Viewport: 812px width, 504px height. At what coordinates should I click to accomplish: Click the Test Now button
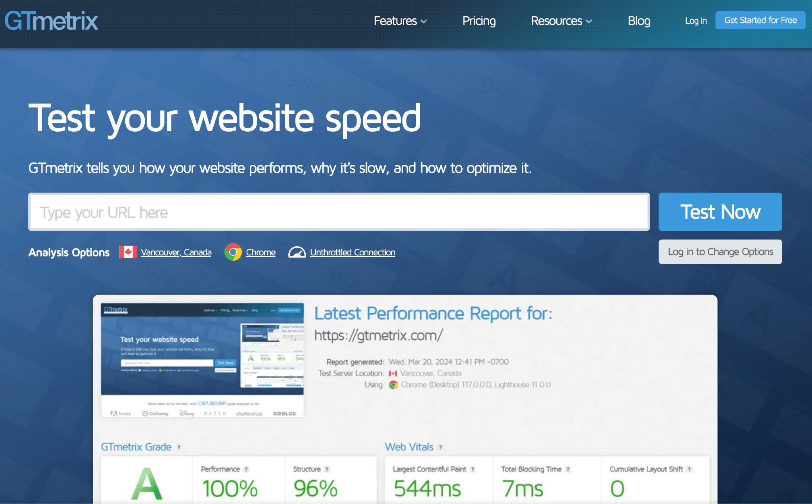point(719,212)
